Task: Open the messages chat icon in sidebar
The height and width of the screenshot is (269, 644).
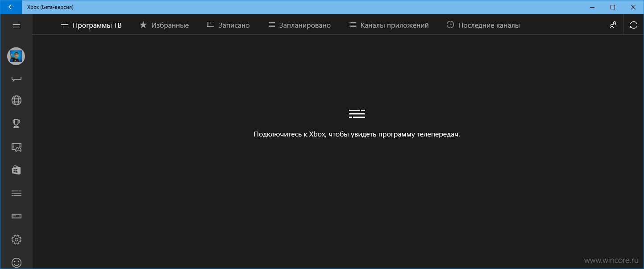Action: tap(17, 79)
